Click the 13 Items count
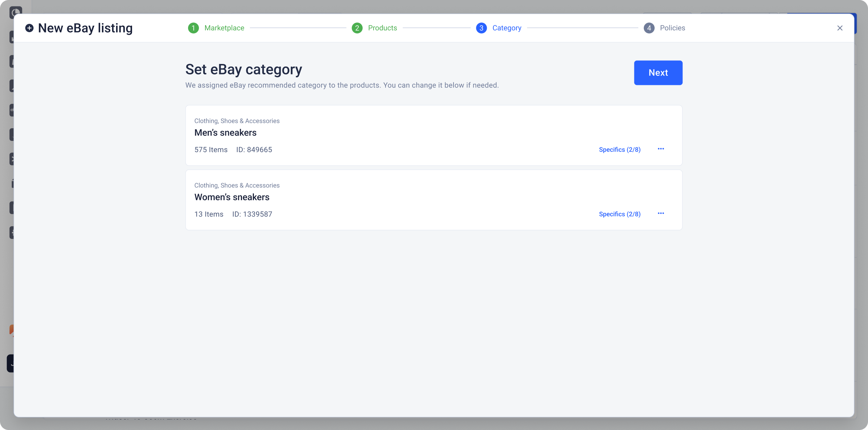The image size is (868, 430). tap(209, 214)
